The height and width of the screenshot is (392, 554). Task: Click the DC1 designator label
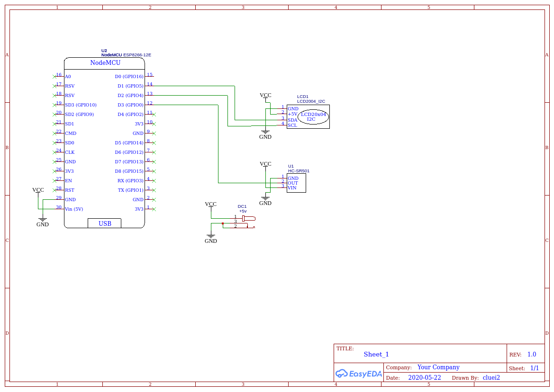click(x=242, y=206)
